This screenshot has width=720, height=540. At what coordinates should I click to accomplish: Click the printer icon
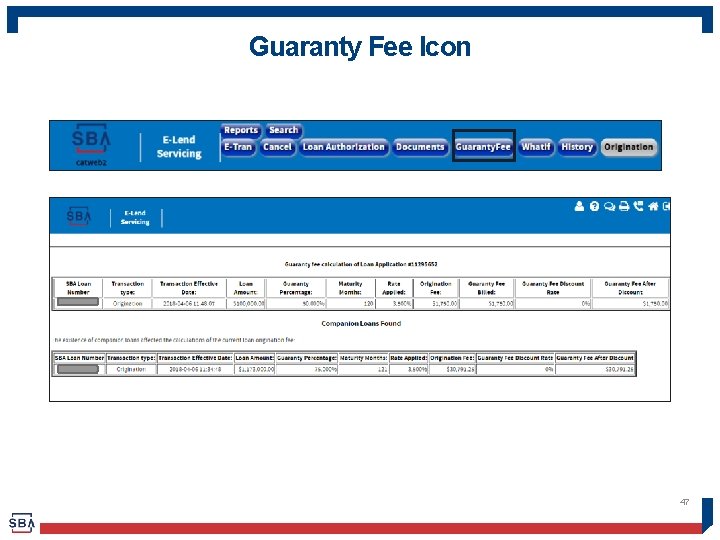pos(624,206)
